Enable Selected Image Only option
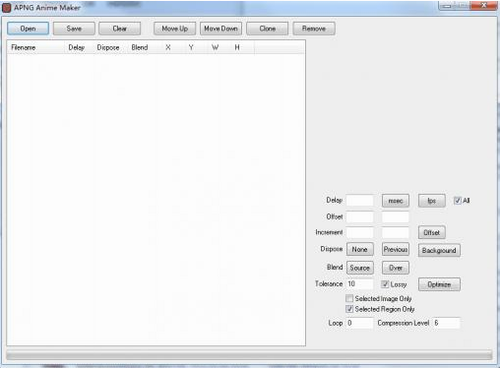The width and height of the screenshot is (500, 368). pos(349,298)
